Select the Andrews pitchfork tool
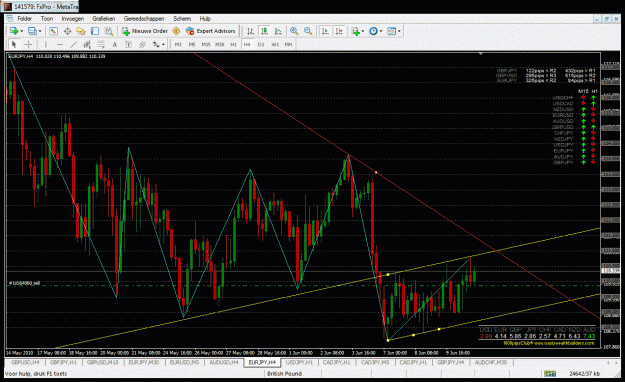This screenshot has width=625, height=382. click(142, 44)
